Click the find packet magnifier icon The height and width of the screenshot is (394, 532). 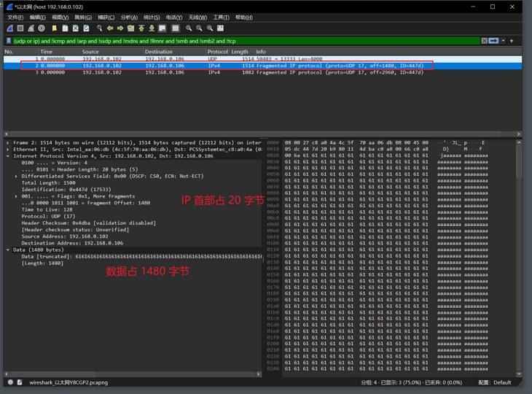(100, 28)
